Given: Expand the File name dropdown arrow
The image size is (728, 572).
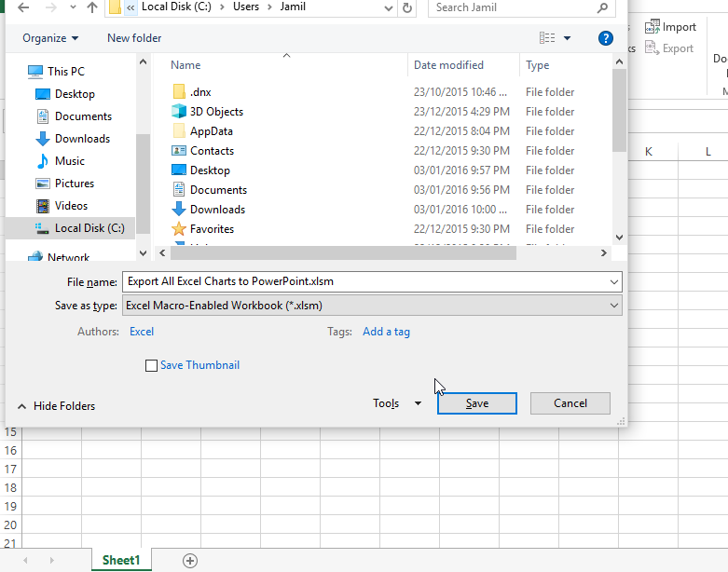Looking at the screenshot, I should click(613, 281).
